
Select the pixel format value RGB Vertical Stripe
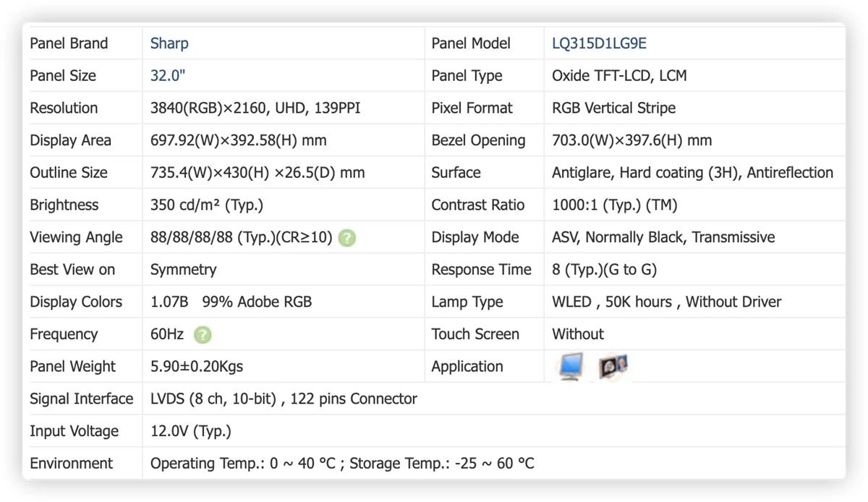tap(614, 108)
